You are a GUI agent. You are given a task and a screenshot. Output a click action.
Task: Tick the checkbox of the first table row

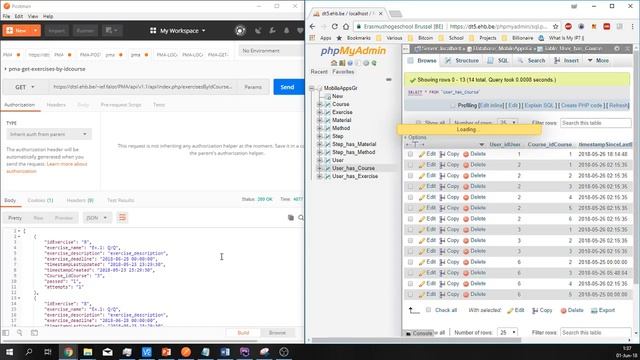point(410,154)
